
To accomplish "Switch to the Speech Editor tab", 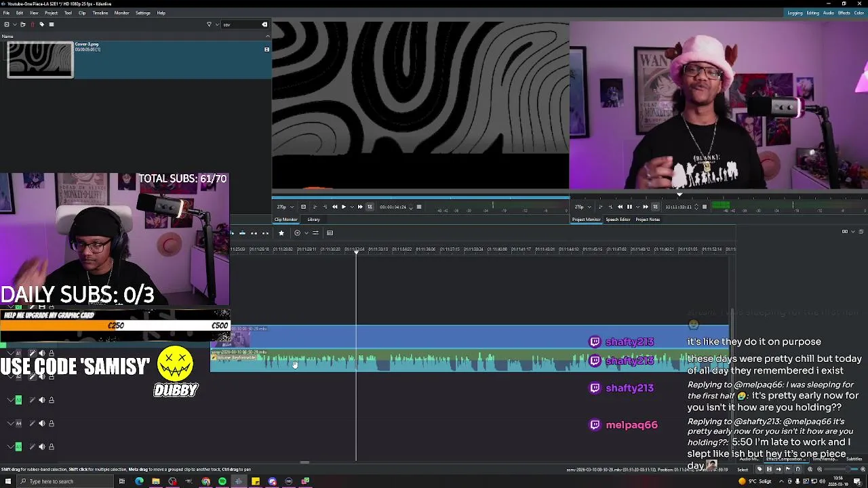I will pos(618,220).
